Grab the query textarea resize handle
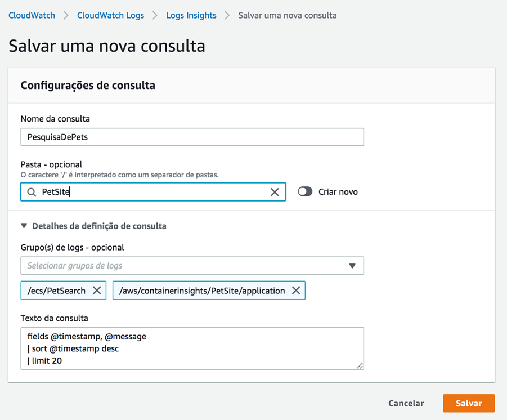 360,366
